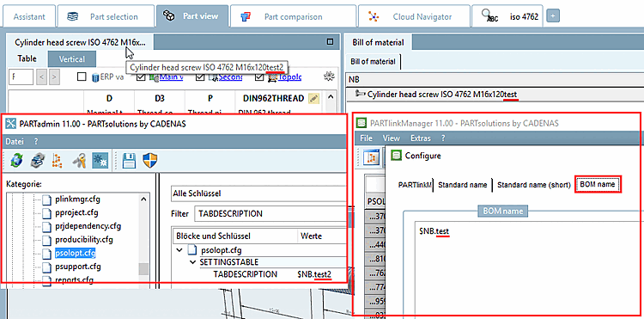Image resolution: width=644 pixels, height=319 pixels.
Task: Collapse the SETTINGSTABLE block
Action: (x=192, y=262)
